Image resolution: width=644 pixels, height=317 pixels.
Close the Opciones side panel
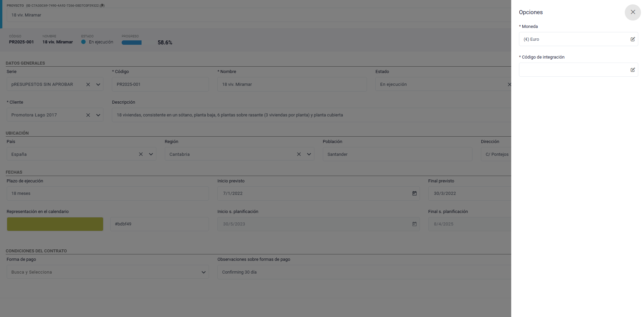[x=633, y=12]
